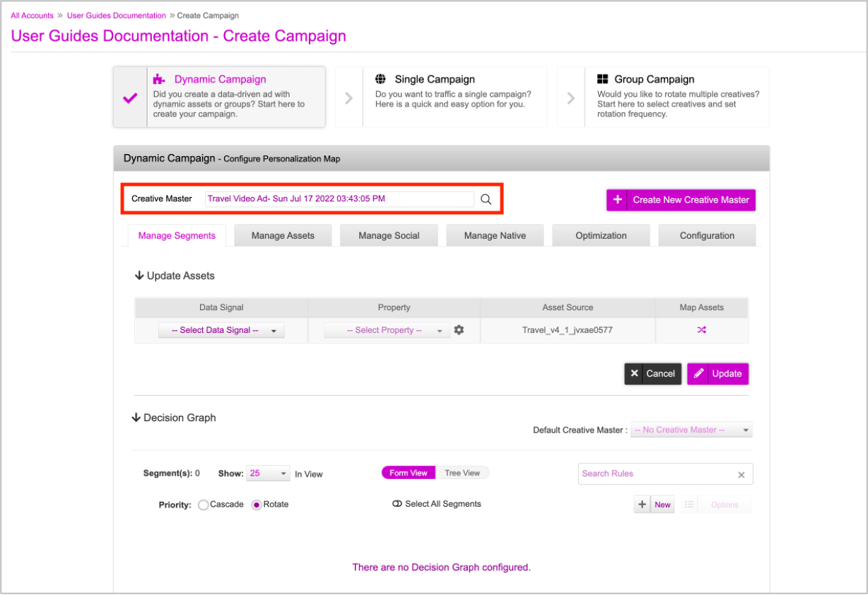Open the Manage Segments tab
The height and width of the screenshot is (595, 868).
177,235
